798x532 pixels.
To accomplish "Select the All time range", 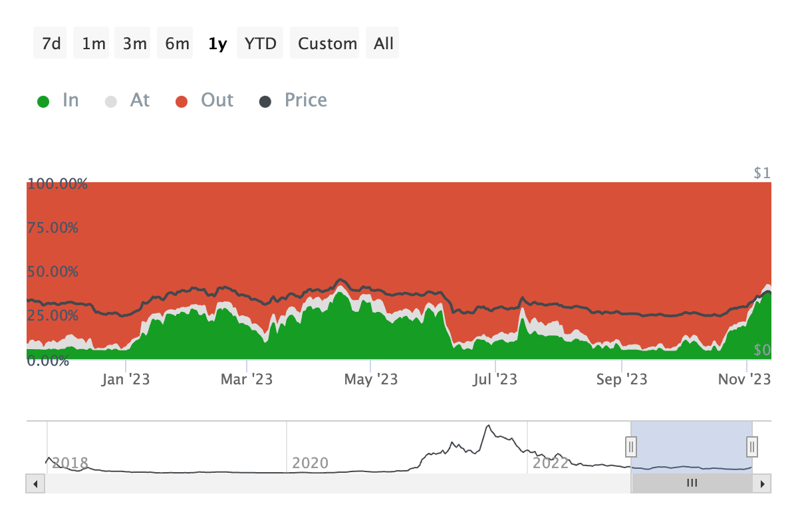I will pos(382,43).
